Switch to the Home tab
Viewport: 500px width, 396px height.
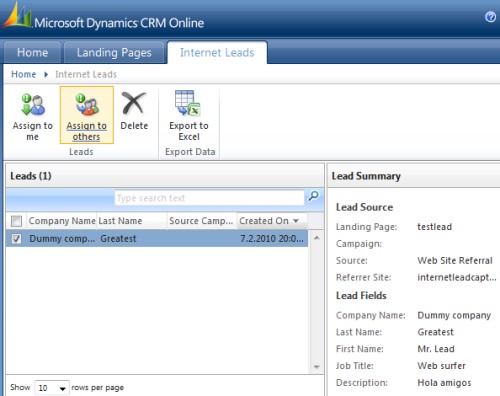(x=32, y=52)
